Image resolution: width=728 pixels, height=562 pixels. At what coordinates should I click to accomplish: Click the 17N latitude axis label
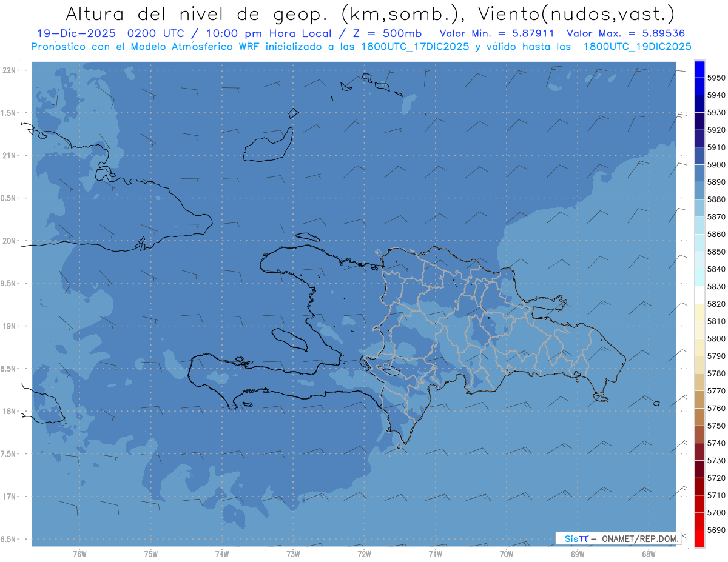click(x=9, y=497)
